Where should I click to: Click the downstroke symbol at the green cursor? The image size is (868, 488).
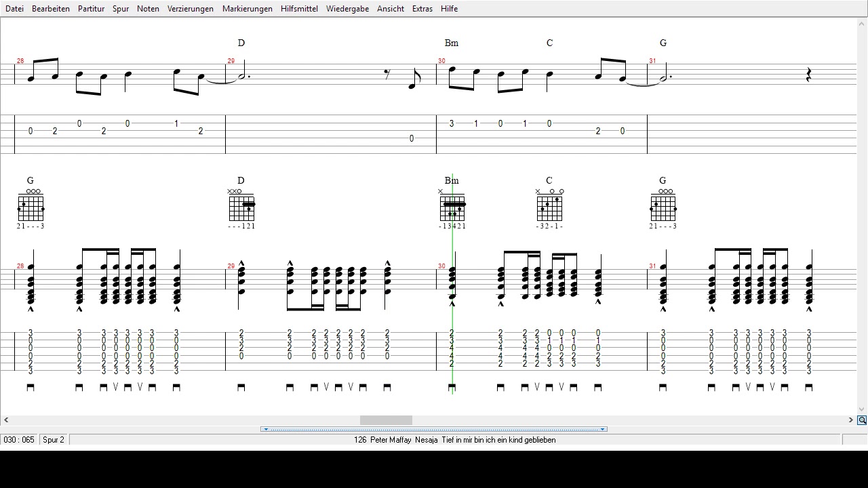pyautogui.click(x=452, y=388)
